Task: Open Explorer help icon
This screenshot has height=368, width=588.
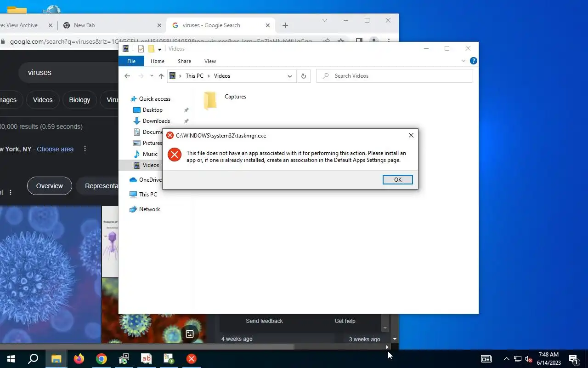Action: click(x=474, y=61)
